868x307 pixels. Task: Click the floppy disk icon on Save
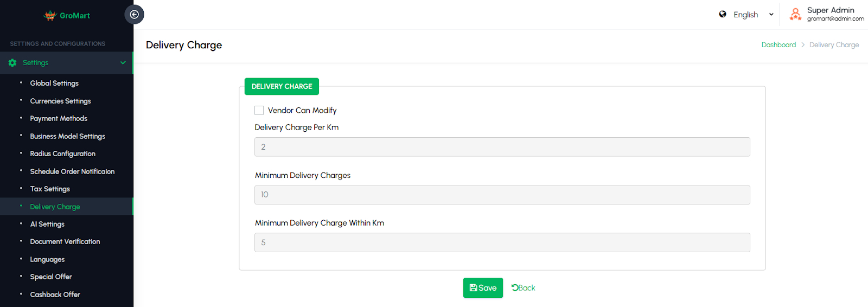473,288
